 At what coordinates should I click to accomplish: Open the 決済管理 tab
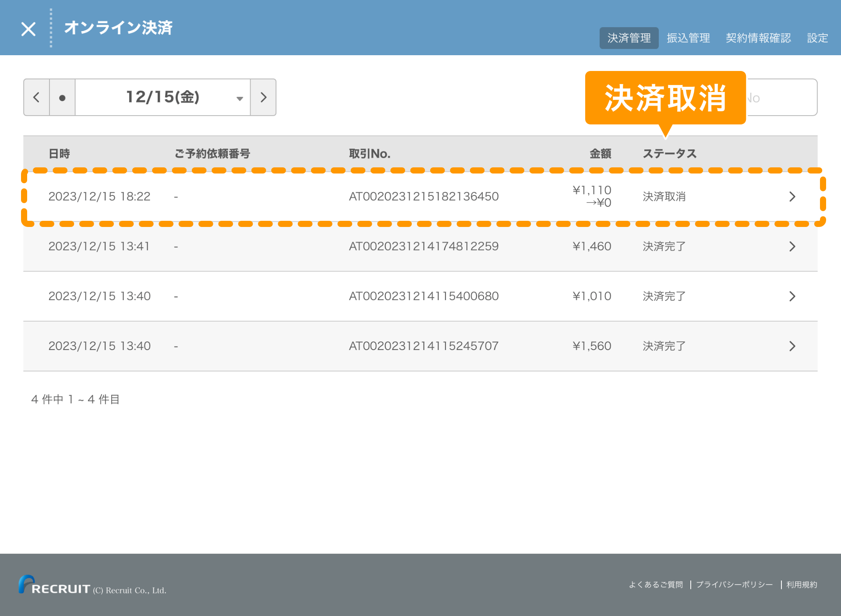(629, 38)
